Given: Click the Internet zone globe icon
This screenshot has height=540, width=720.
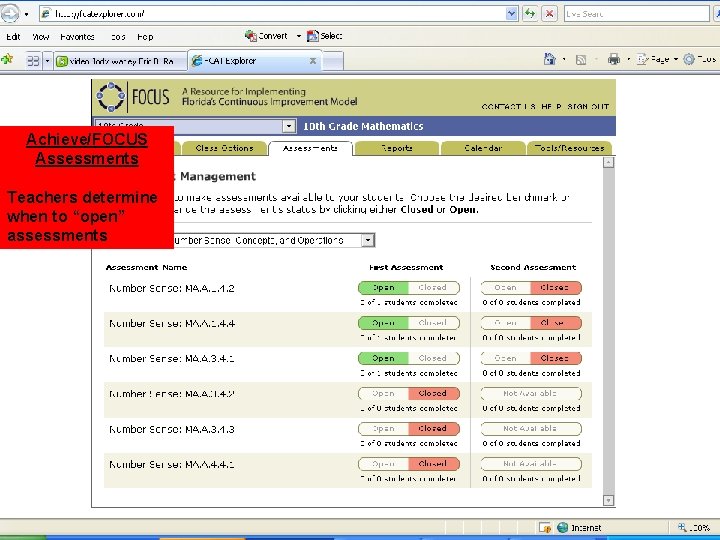Looking at the screenshot, I should 562,528.
